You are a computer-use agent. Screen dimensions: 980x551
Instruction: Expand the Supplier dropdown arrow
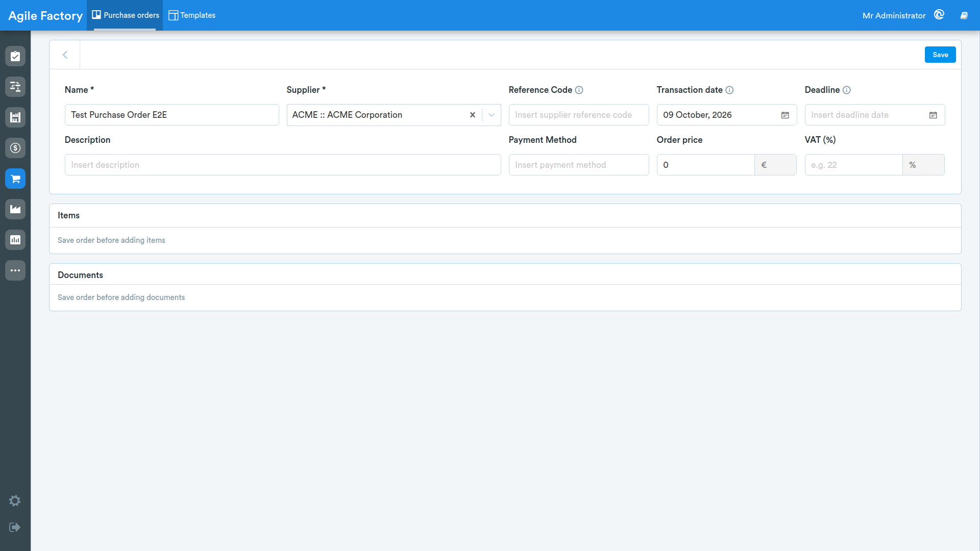[x=492, y=115]
